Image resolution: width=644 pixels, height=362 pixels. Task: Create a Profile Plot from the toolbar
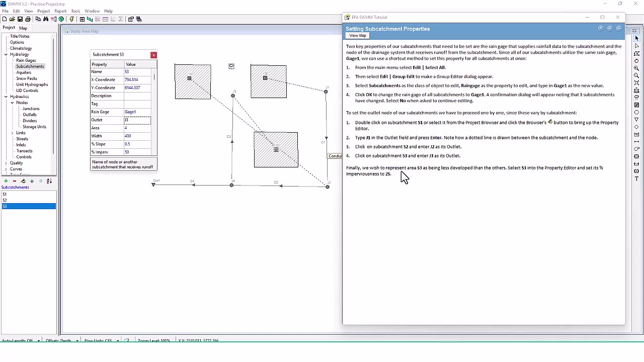click(90, 19)
